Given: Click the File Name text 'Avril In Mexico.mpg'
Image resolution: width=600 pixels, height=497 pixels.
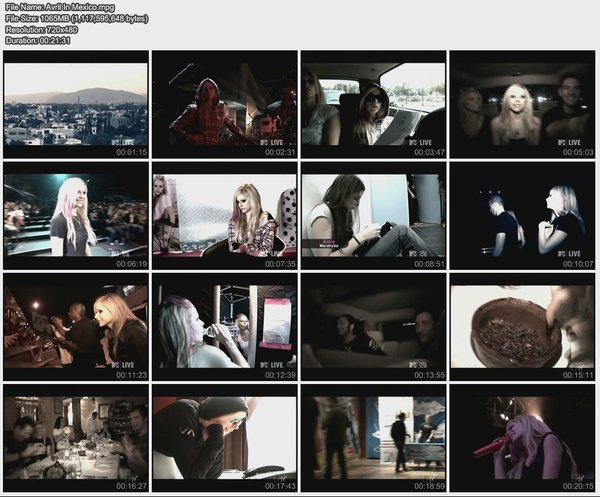Looking at the screenshot, I should click(x=78, y=7).
